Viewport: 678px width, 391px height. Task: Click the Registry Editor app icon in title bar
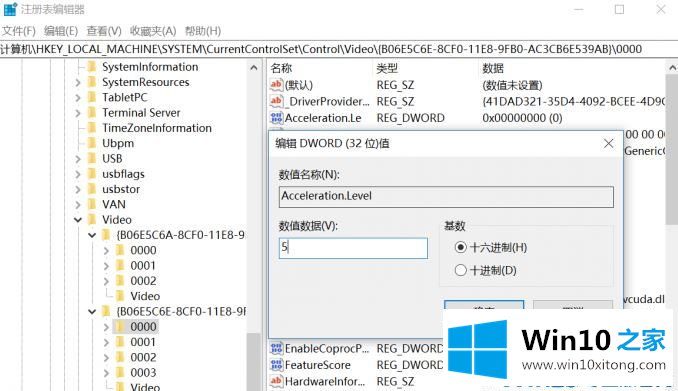(x=10, y=9)
